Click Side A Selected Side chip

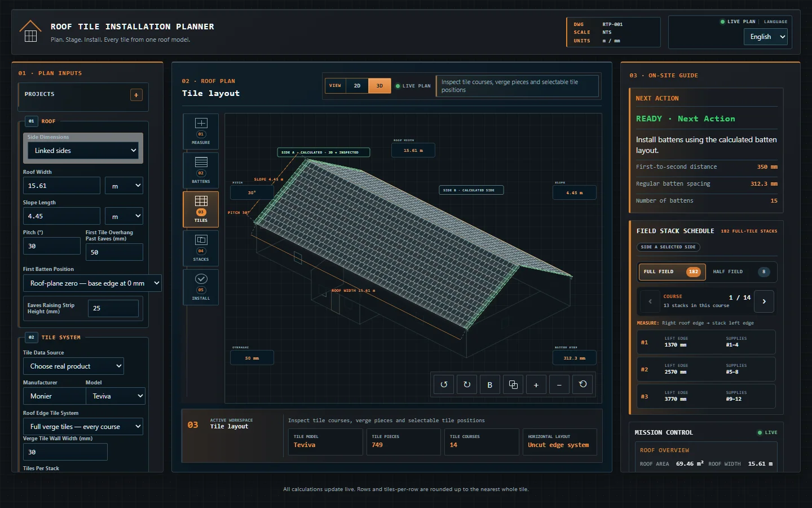click(668, 247)
